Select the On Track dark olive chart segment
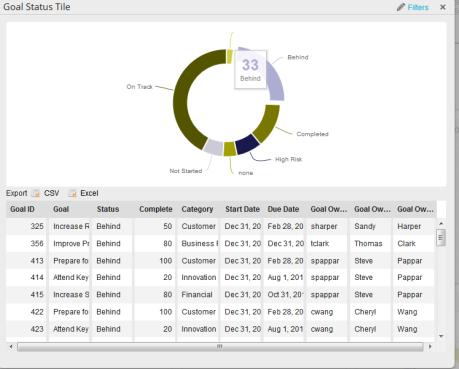Viewport: 459px width, 369px height. click(x=183, y=100)
